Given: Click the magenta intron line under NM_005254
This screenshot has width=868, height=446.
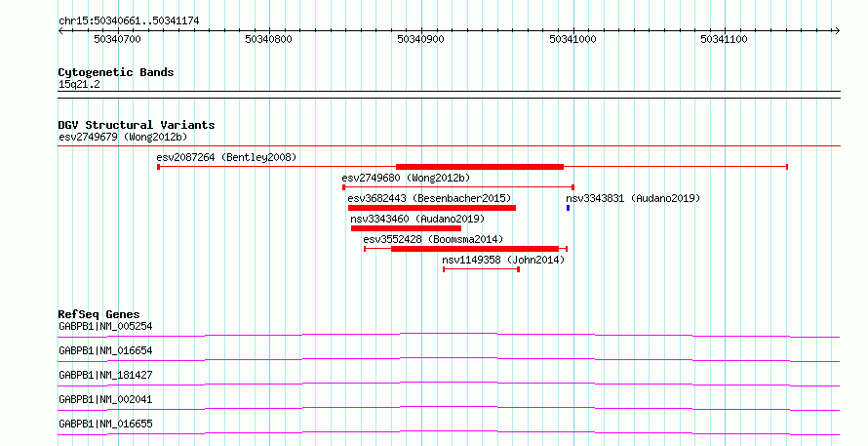Looking at the screenshot, I should 449,335.
